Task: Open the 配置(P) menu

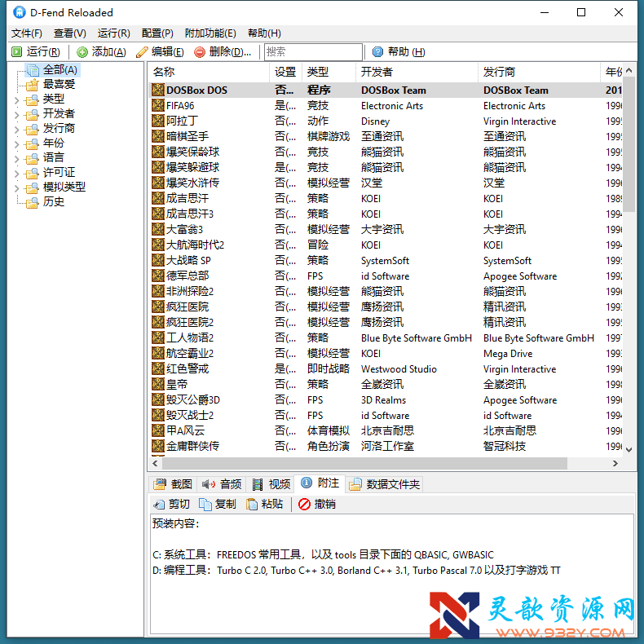Action: point(157,33)
